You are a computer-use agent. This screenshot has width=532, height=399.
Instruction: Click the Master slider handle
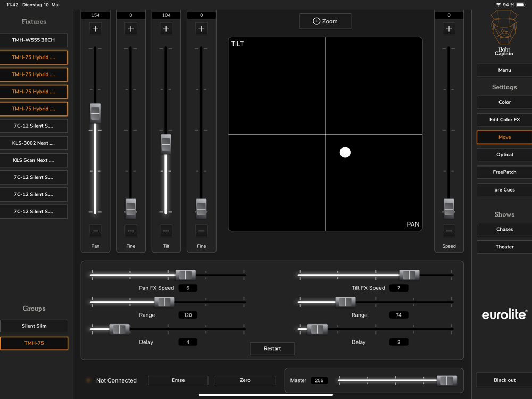[x=447, y=380]
